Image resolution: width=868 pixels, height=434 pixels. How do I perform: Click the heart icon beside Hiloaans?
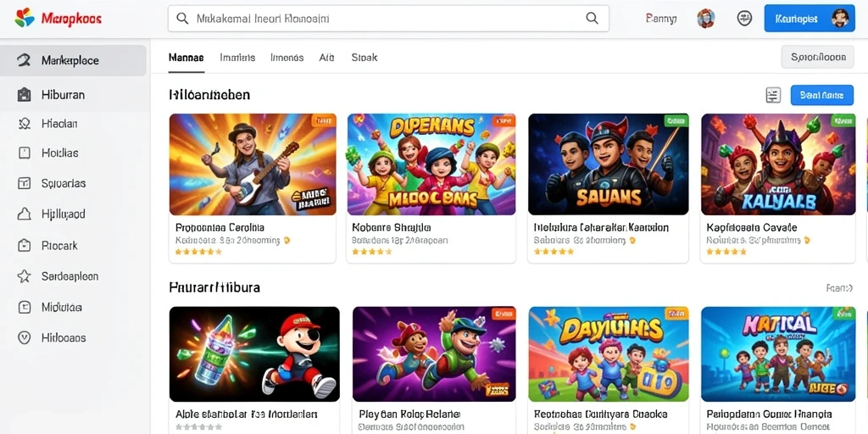pos(24,337)
